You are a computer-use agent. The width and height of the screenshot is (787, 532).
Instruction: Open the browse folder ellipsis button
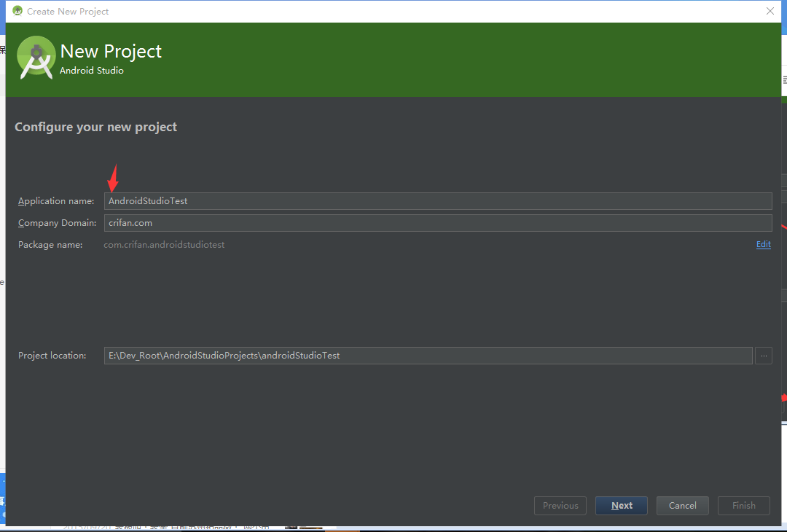tap(764, 356)
